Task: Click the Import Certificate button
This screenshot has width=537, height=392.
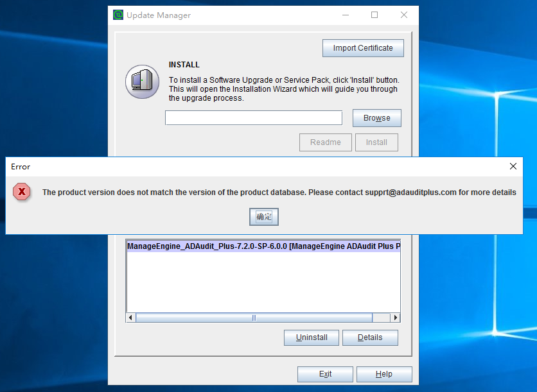Action: pos(363,48)
